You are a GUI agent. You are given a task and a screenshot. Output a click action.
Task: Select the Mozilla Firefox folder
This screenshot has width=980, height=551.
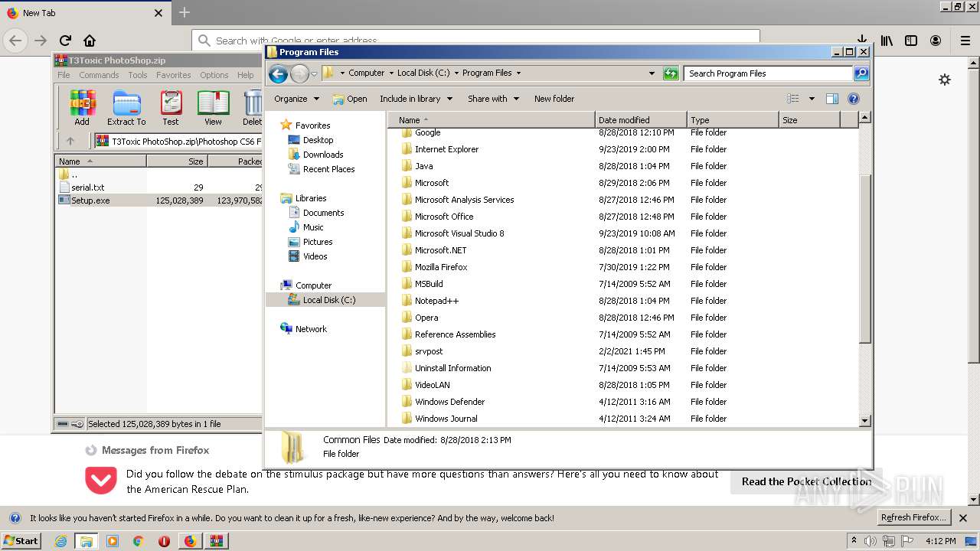(441, 267)
